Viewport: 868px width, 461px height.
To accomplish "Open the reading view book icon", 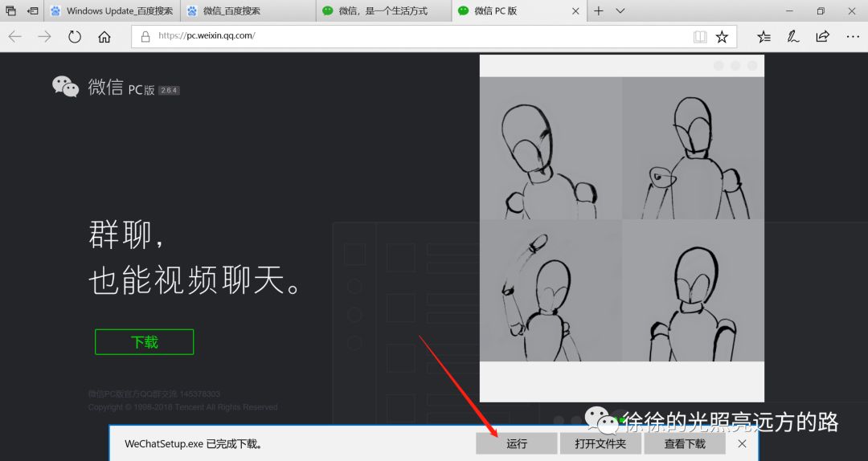I will [700, 36].
